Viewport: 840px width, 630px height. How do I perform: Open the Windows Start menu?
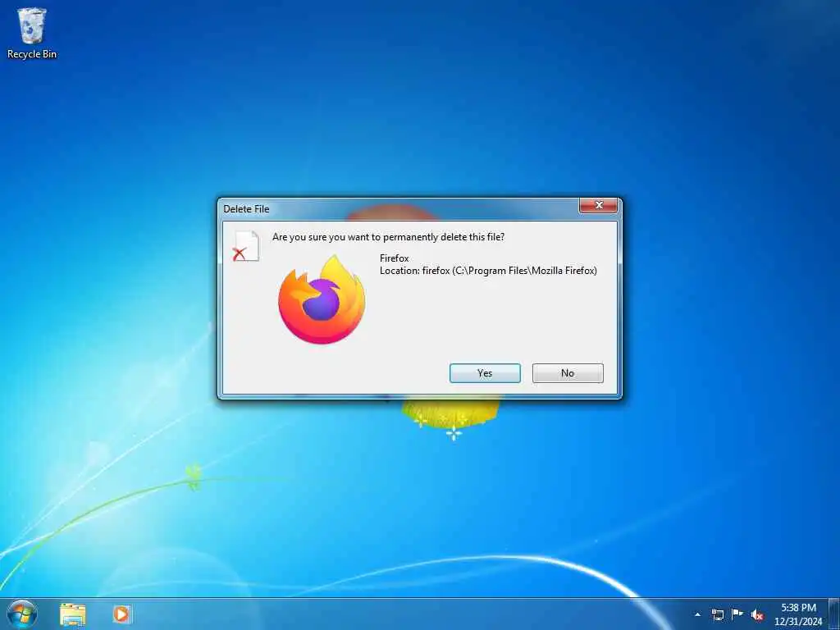pyautogui.click(x=22, y=614)
